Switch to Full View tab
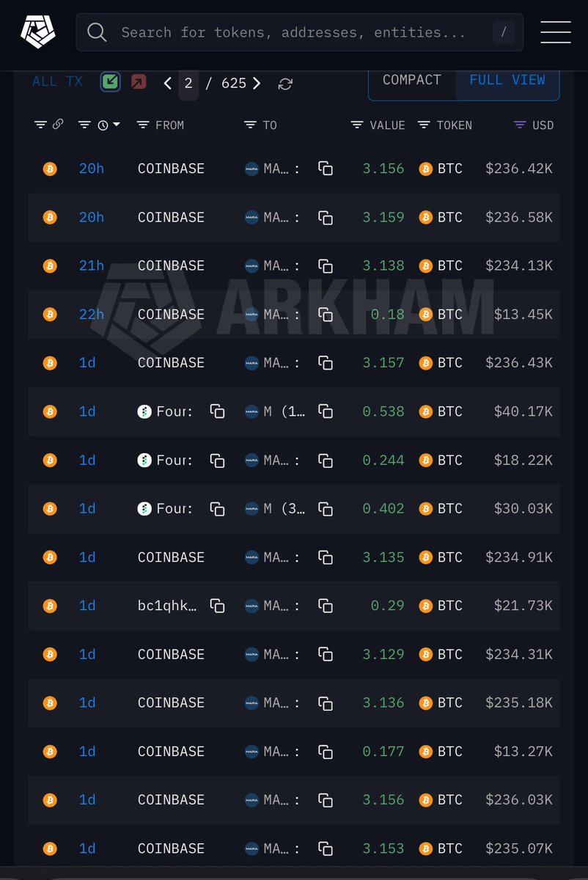The height and width of the screenshot is (880, 588). tap(507, 80)
